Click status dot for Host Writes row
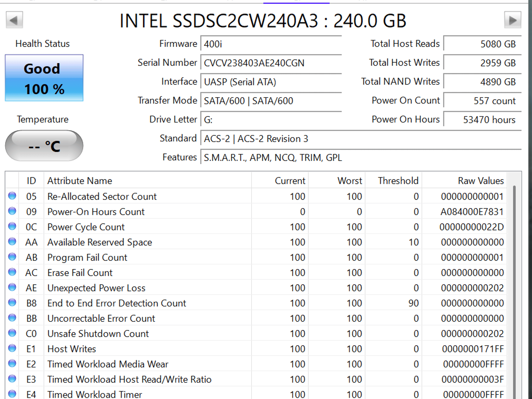Screen dimensions: 532x399 pos(12,348)
